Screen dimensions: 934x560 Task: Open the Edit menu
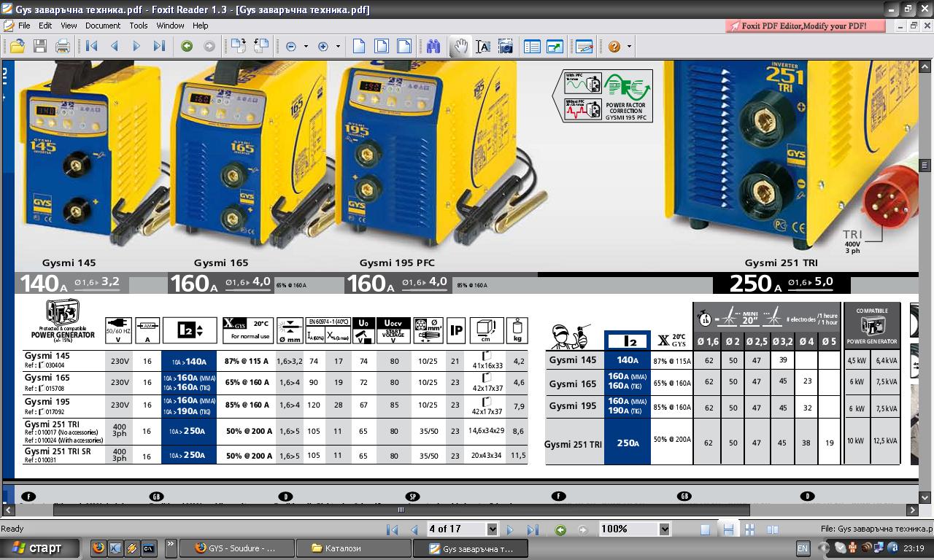[45, 26]
